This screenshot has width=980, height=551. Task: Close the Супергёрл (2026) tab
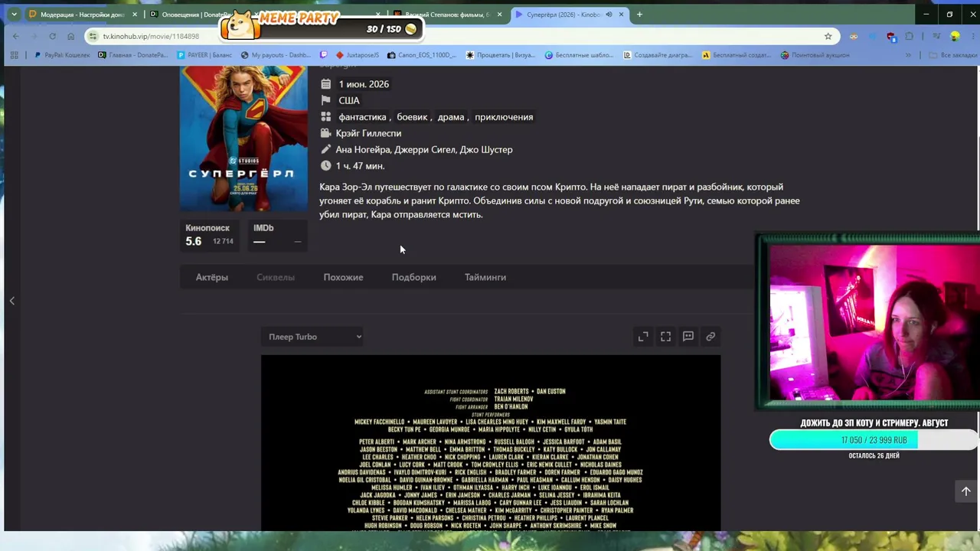point(621,15)
